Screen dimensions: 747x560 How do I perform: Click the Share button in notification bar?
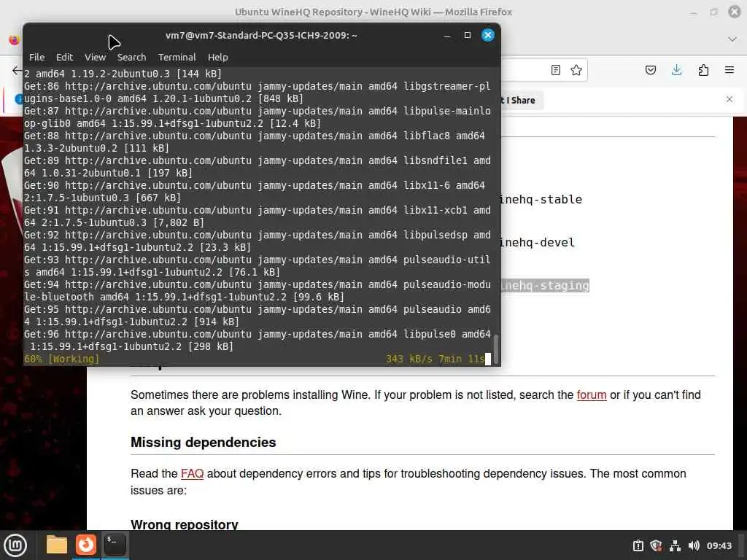tap(523, 101)
